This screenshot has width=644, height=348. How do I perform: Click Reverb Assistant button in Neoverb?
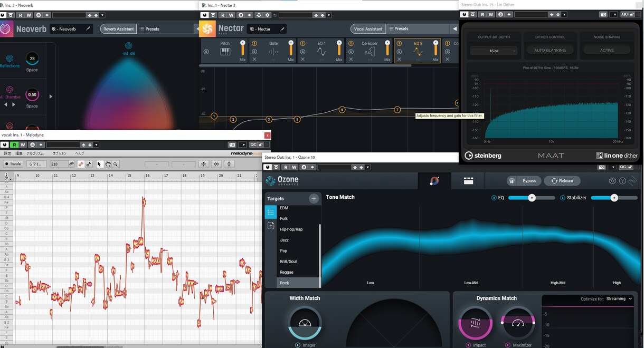(118, 29)
